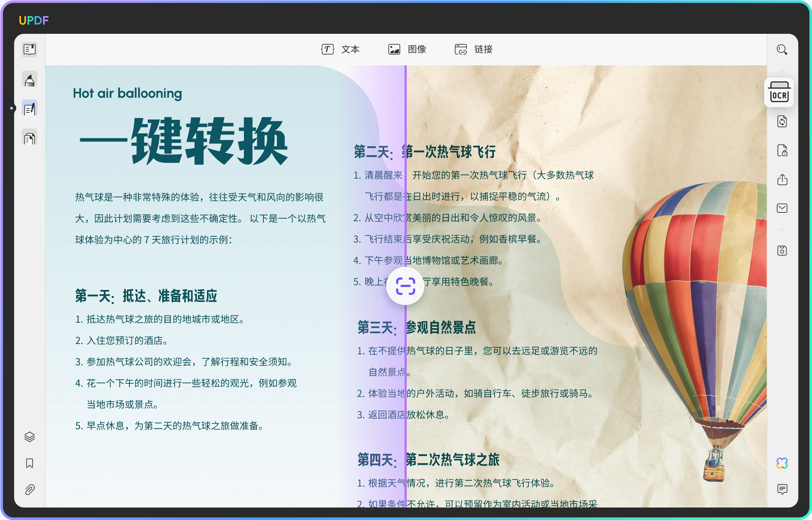The height and width of the screenshot is (520, 812).
Task: Click heading '第一天: 抵达、准备和适应'
Action: click(146, 296)
